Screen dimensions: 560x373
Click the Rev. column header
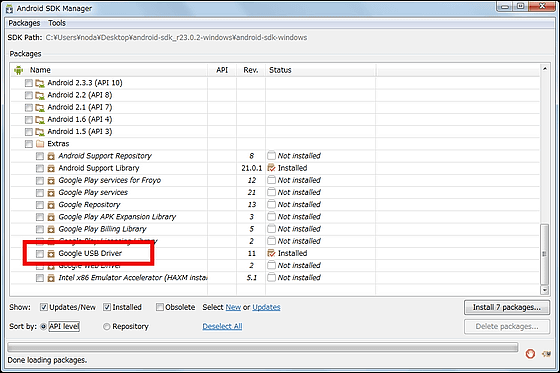251,70
